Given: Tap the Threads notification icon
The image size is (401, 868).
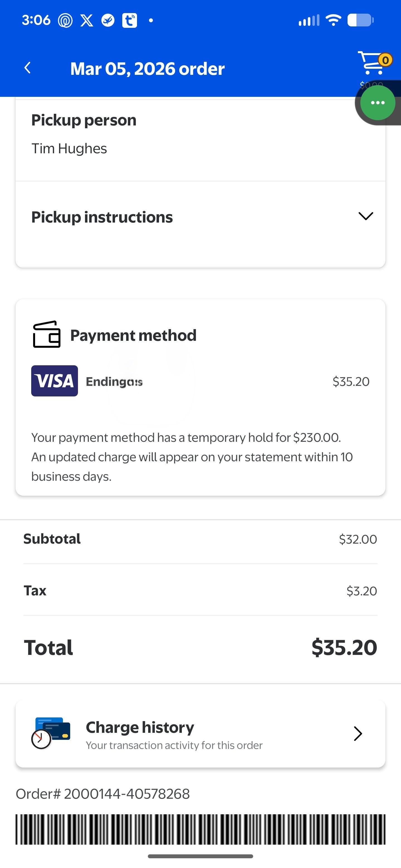Looking at the screenshot, I should (65, 21).
